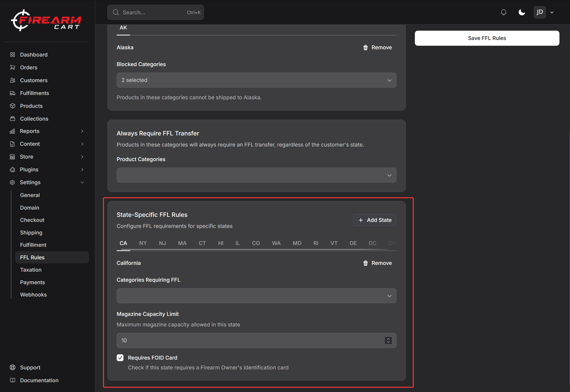Switch to the NJ state tab
570x392 pixels.
coord(162,243)
